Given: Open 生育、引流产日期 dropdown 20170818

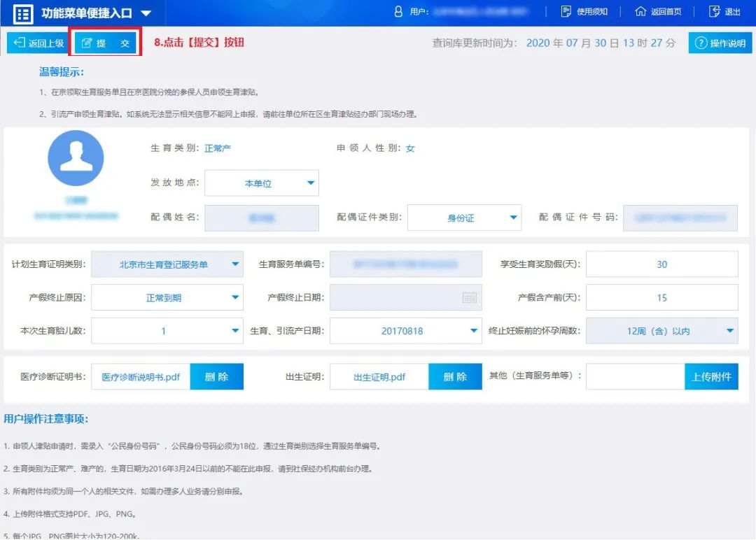Looking at the screenshot, I should [405, 331].
